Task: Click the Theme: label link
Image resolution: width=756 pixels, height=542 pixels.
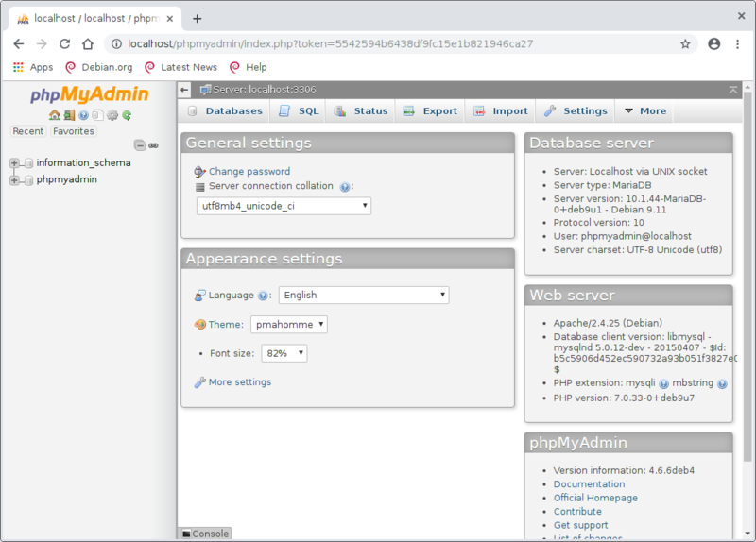Action: [226, 325]
